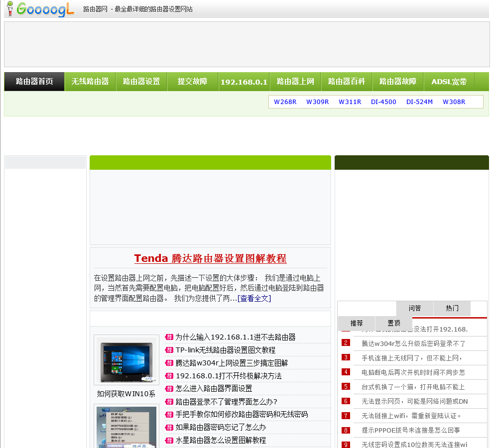Click rank number 9 red badge
This screenshot has width=493, height=448.
pos(346,445)
